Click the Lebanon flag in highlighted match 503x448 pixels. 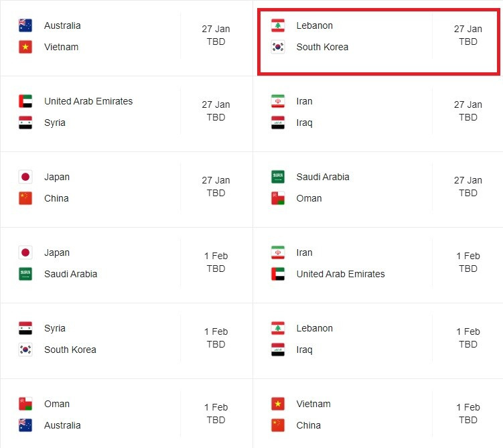click(278, 25)
